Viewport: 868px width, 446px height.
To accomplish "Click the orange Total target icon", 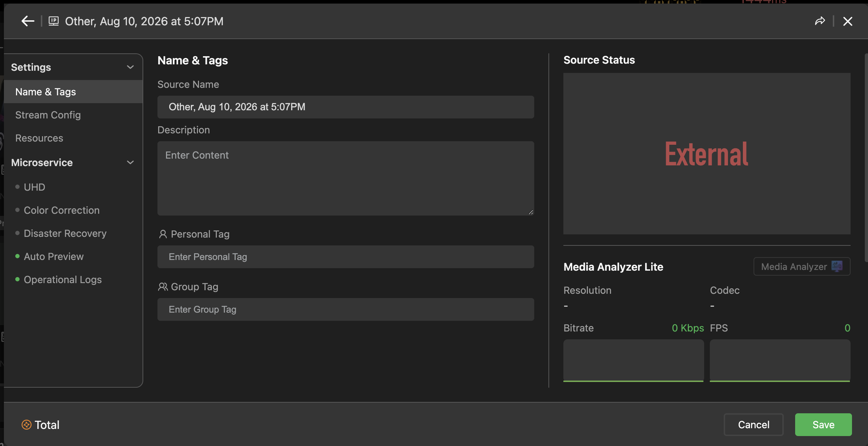I will [27, 425].
